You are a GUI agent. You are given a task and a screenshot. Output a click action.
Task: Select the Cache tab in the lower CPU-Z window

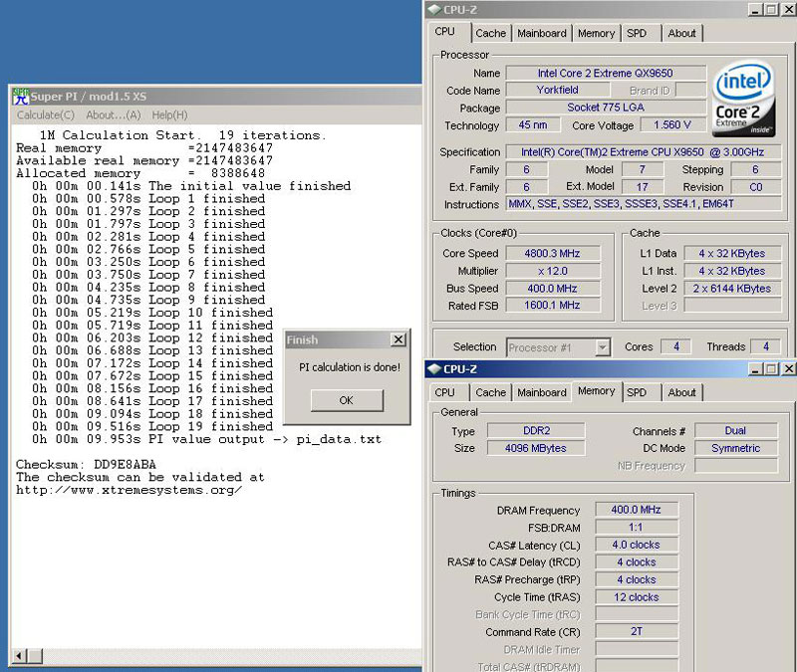click(490, 392)
